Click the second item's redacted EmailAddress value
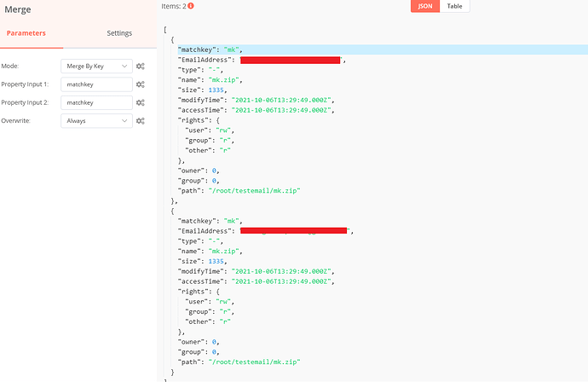The image size is (588, 382). click(294, 230)
